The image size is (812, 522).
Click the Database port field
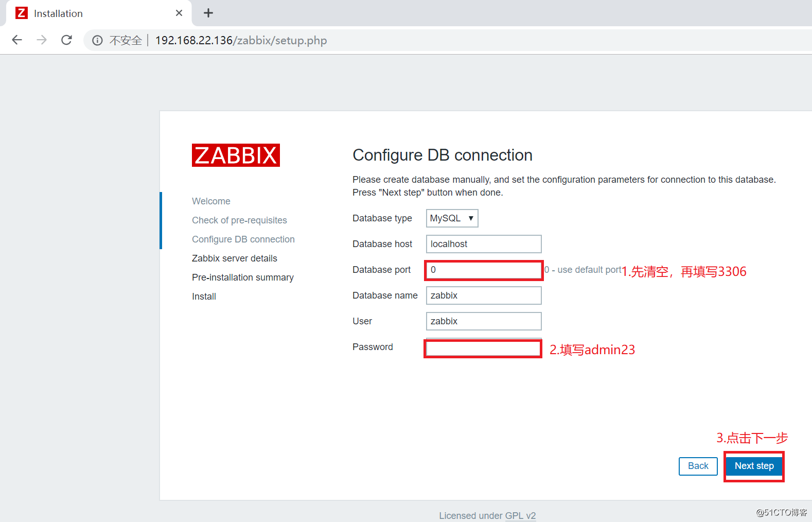484,270
